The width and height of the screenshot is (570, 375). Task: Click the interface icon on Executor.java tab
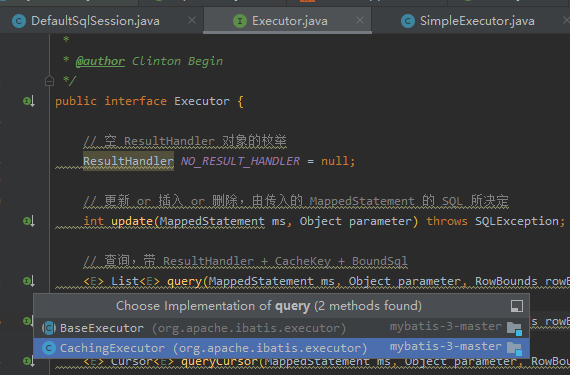click(240, 21)
